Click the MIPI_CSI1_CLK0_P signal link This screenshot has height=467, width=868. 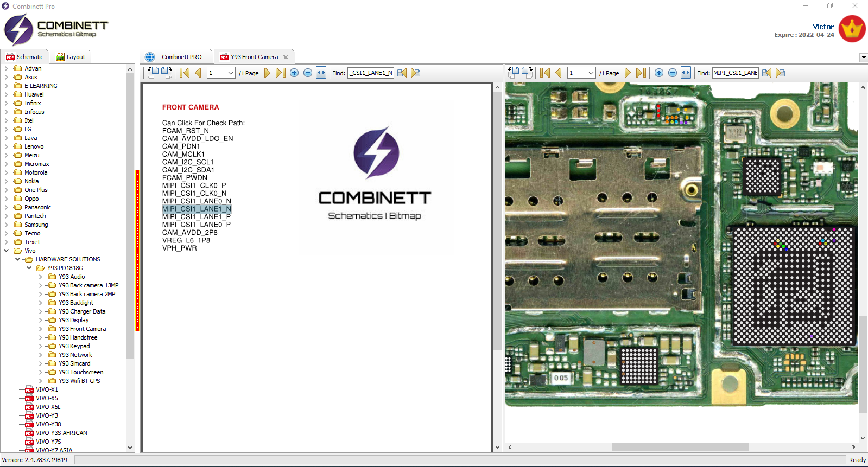194,185
